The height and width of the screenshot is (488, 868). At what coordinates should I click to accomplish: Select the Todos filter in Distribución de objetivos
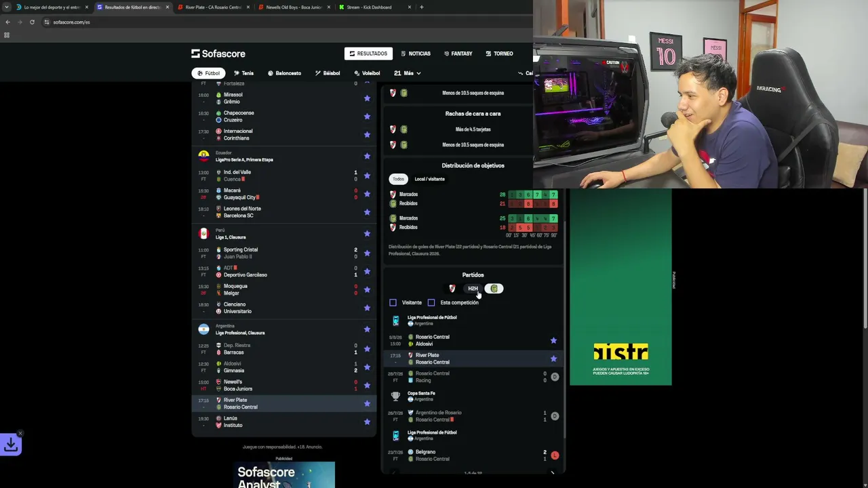tap(398, 179)
